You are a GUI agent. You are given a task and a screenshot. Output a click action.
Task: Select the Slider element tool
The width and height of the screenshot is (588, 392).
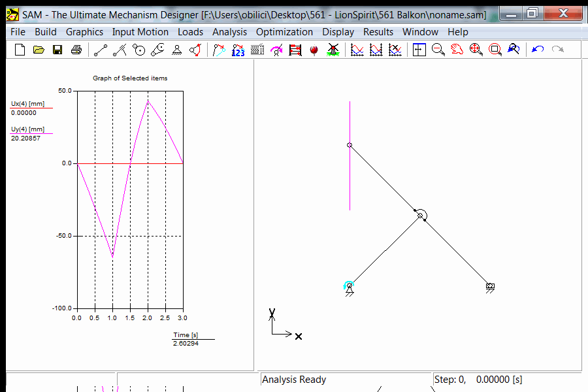click(120, 50)
